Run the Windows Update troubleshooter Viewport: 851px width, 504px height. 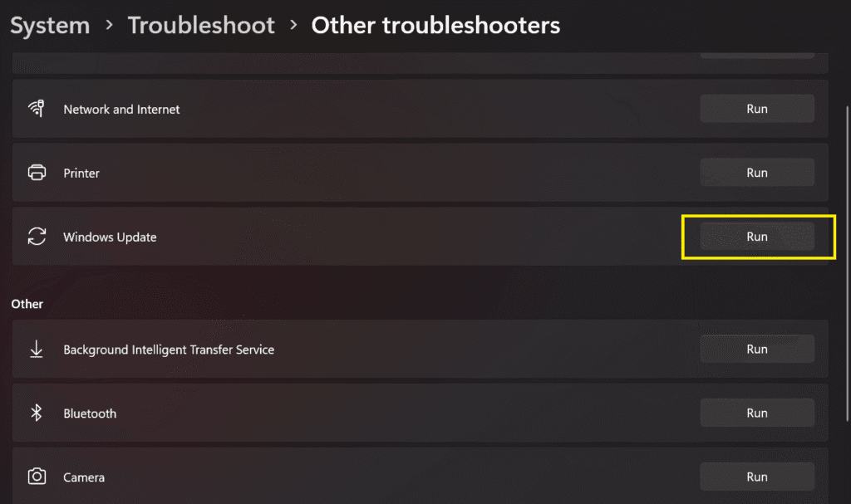coord(757,236)
